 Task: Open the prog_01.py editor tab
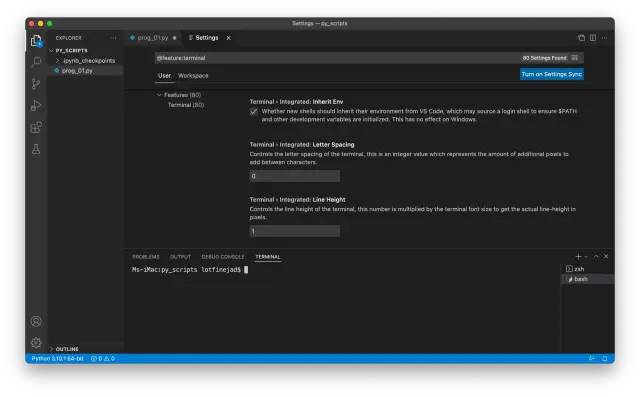coord(153,38)
